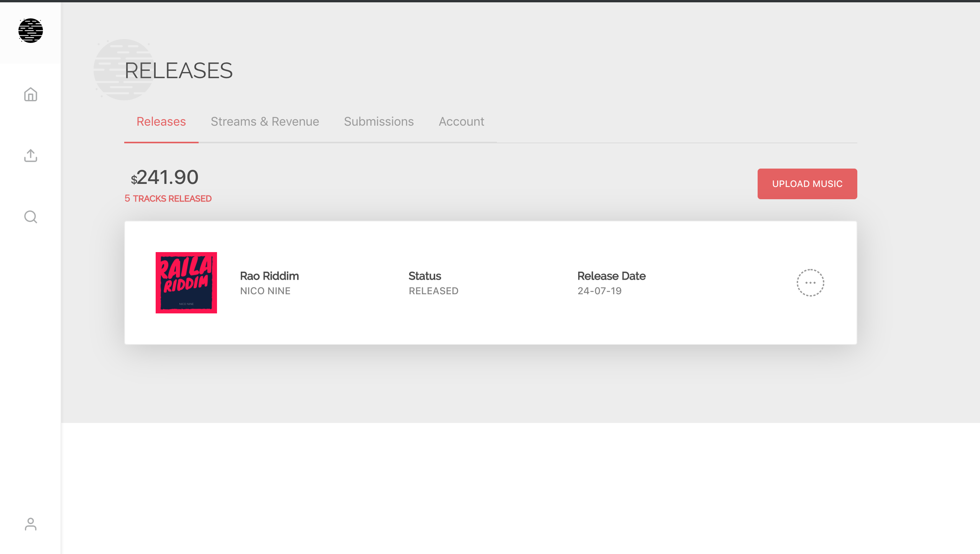Click the NICO NINE artist name
Screen dimensions: 980x554
coord(265,291)
